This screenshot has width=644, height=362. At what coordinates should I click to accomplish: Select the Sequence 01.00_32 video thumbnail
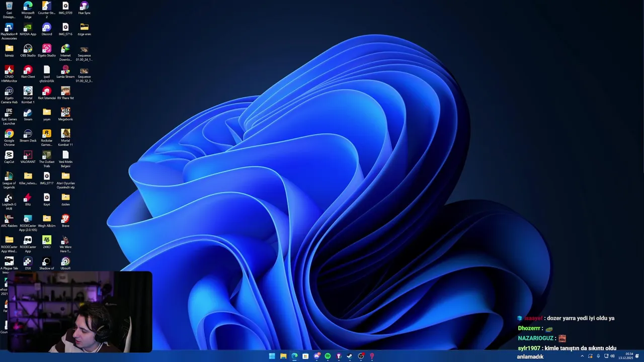84,74
